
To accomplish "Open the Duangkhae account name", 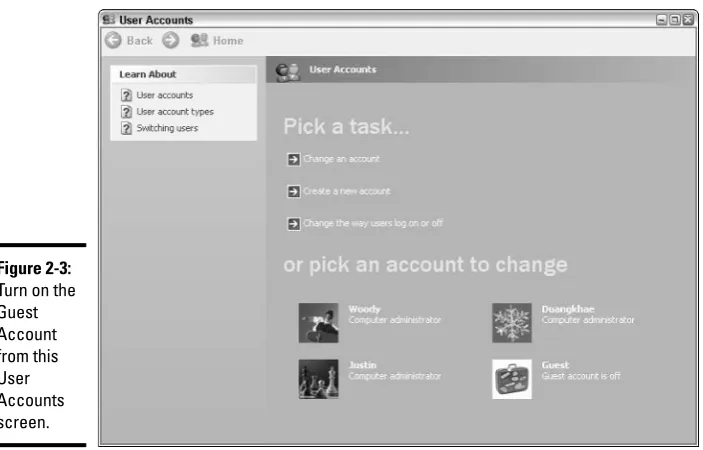I will coord(568,309).
